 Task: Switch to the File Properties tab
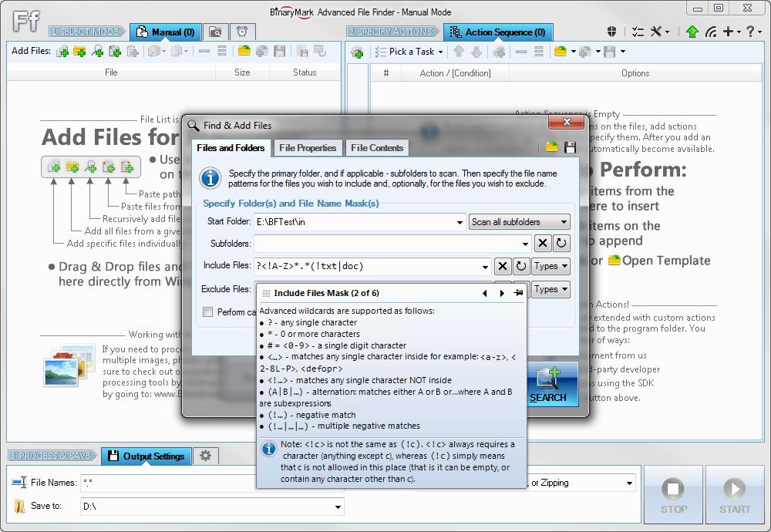coord(308,148)
